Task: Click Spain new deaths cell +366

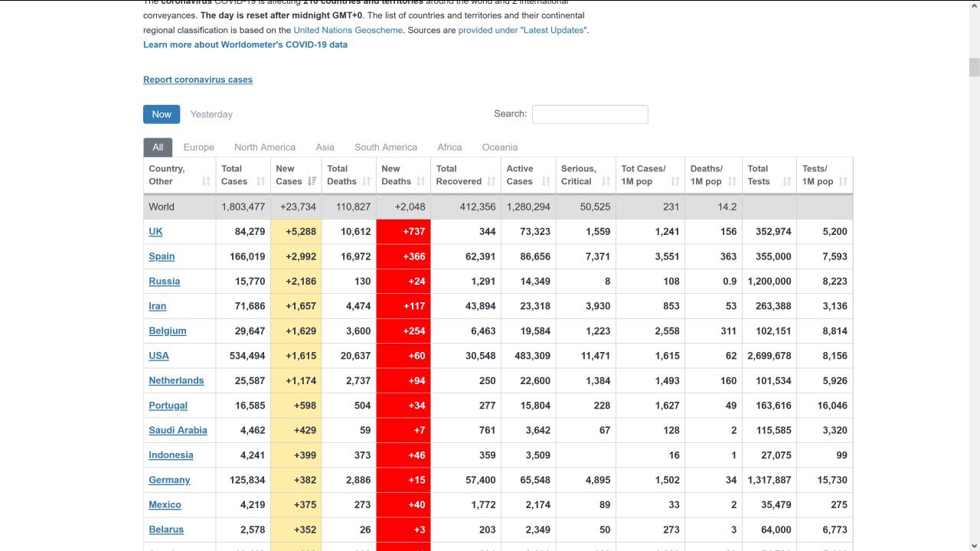Action: click(403, 256)
